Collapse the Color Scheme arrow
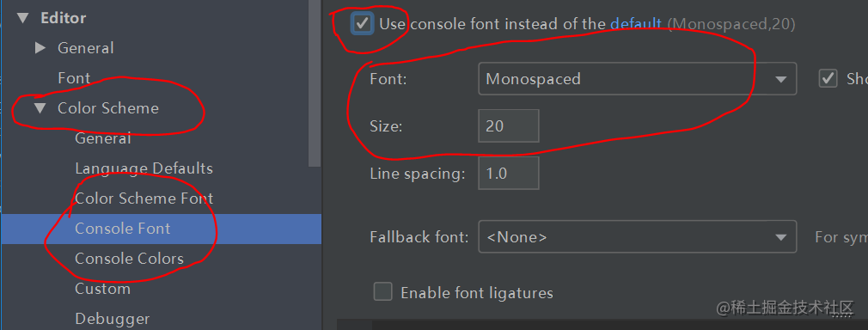This screenshot has height=330, width=868. coord(40,108)
